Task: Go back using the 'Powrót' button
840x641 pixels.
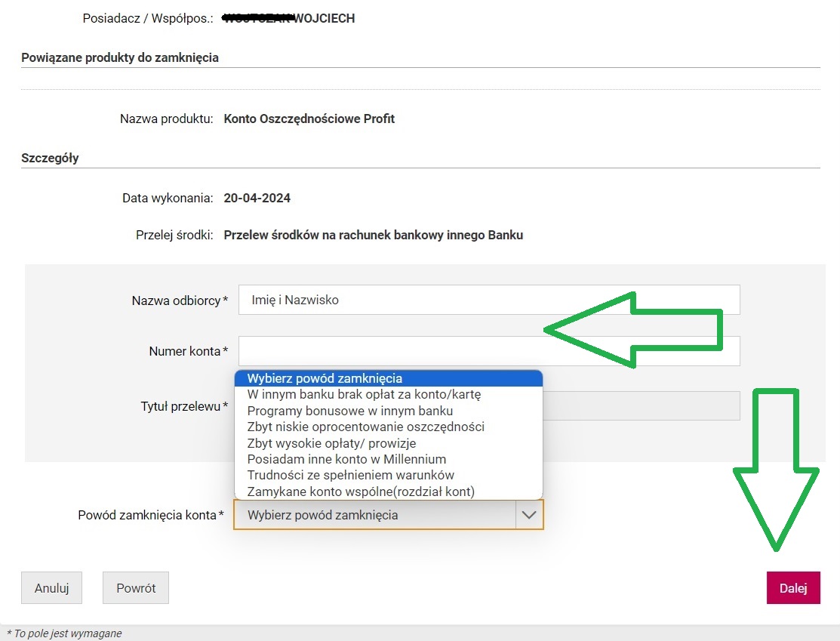Action: [136, 588]
